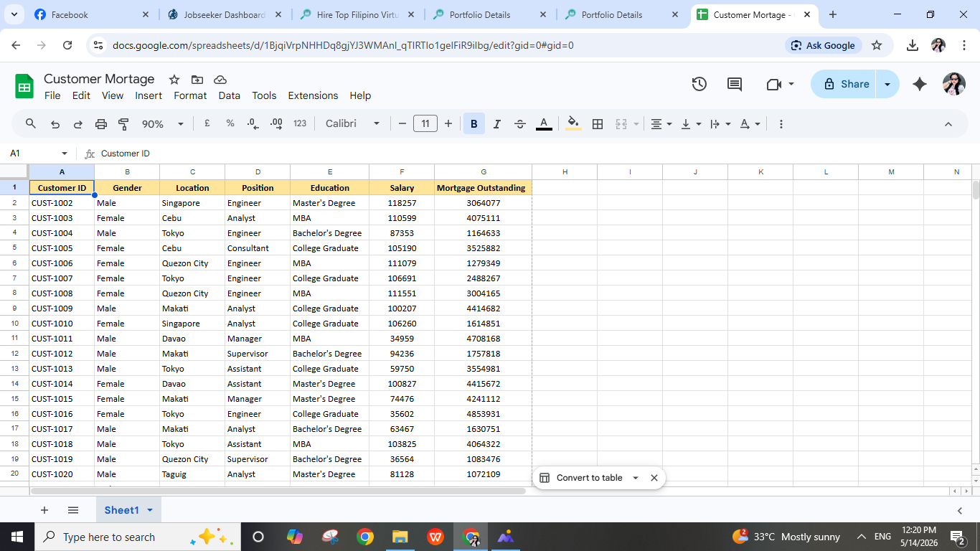Viewport: 980px width, 551px height.
Task: Open the notification center on the taskbar
Action: (958, 537)
